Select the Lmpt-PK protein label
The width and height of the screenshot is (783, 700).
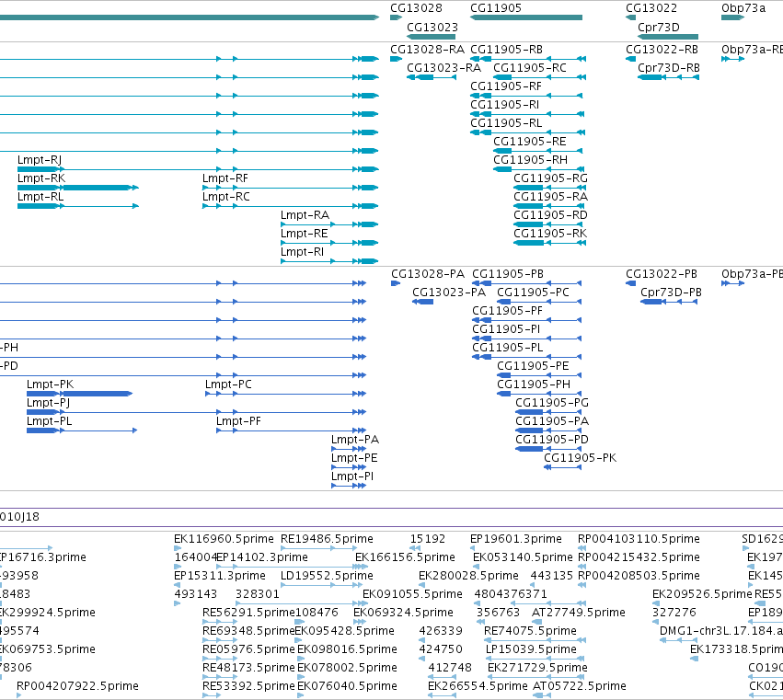(50, 384)
